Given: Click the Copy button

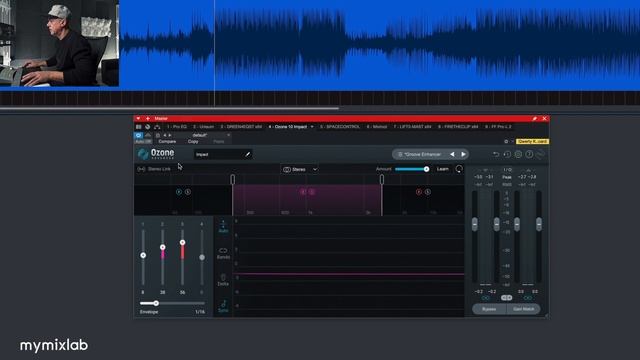Looking at the screenshot, I should point(193,141).
